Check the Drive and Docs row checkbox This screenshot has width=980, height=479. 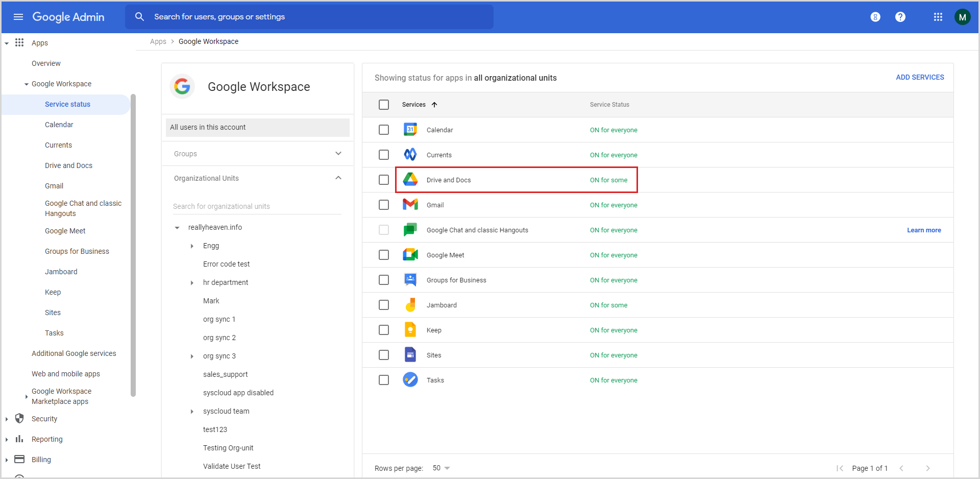[x=384, y=180]
